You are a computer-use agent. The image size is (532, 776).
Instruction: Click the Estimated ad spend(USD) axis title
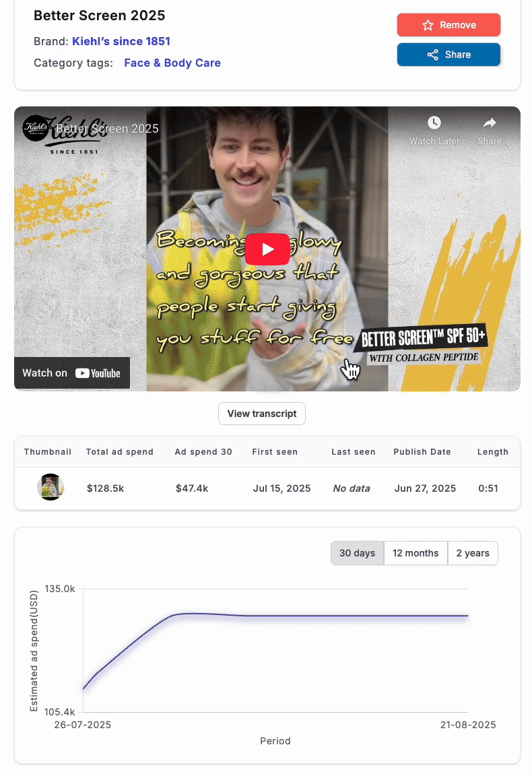pyautogui.click(x=34, y=651)
